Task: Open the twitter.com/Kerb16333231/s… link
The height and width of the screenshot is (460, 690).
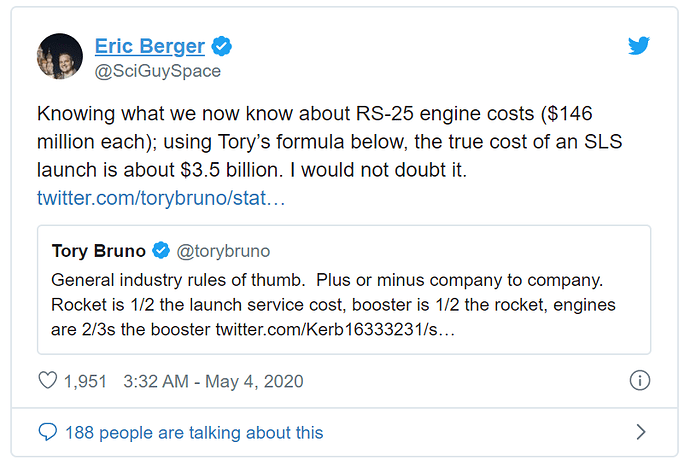Action: click(x=335, y=328)
